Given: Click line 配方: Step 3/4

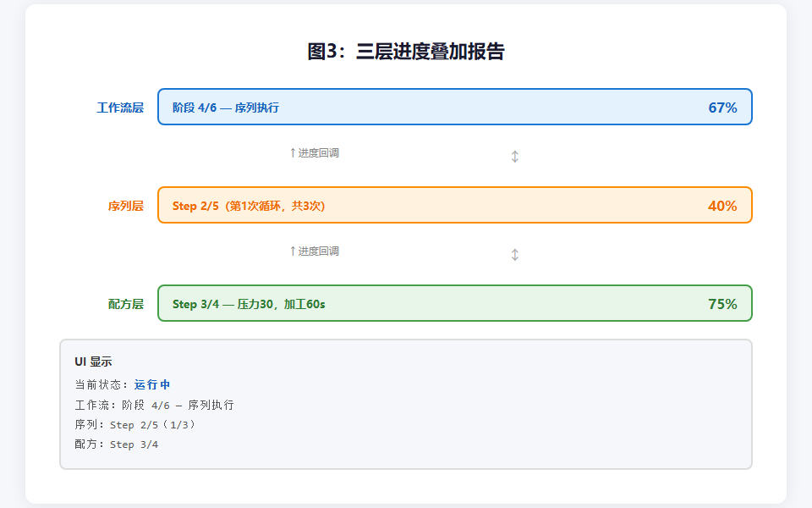Looking at the screenshot, I should pyautogui.click(x=117, y=444).
